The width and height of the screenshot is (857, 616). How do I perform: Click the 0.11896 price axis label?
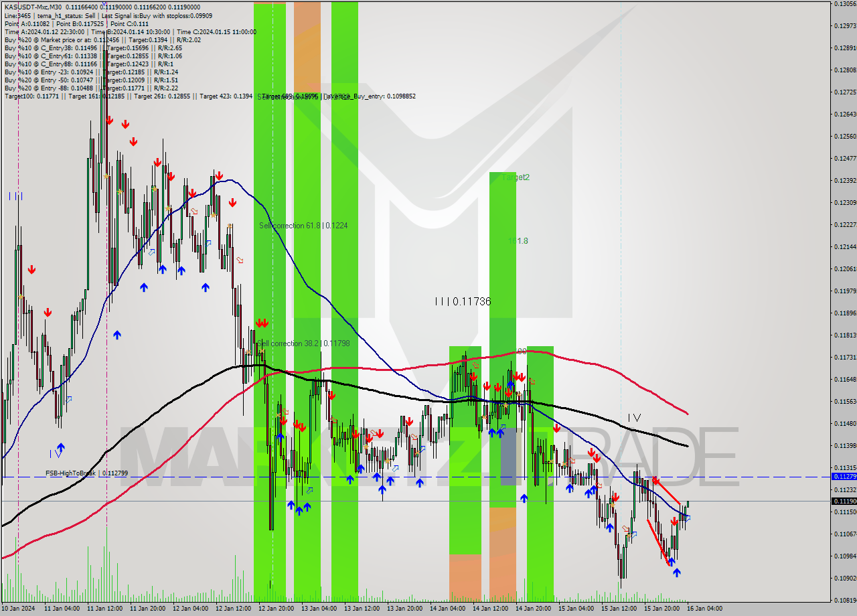click(x=845, y=313)
